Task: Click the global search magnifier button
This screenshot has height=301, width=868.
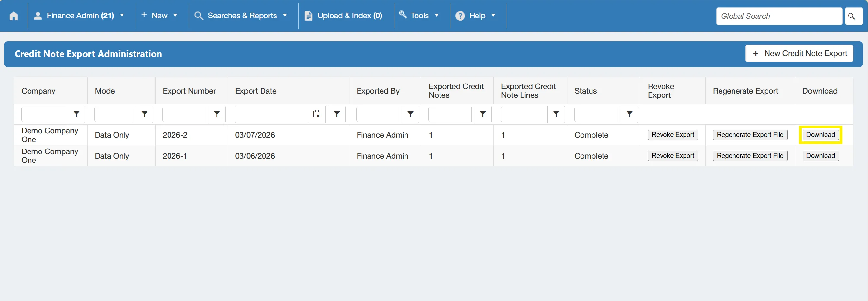Action: pyautogui.click(x=853, y=16)
